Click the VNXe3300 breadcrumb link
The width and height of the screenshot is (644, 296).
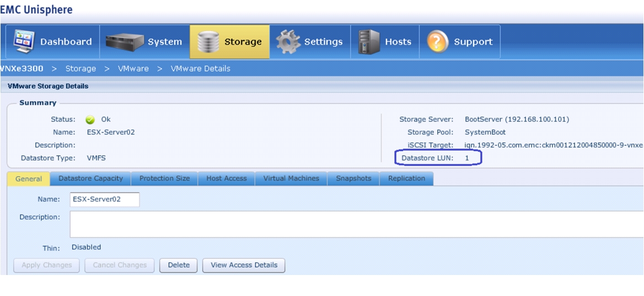click(22, 68)
